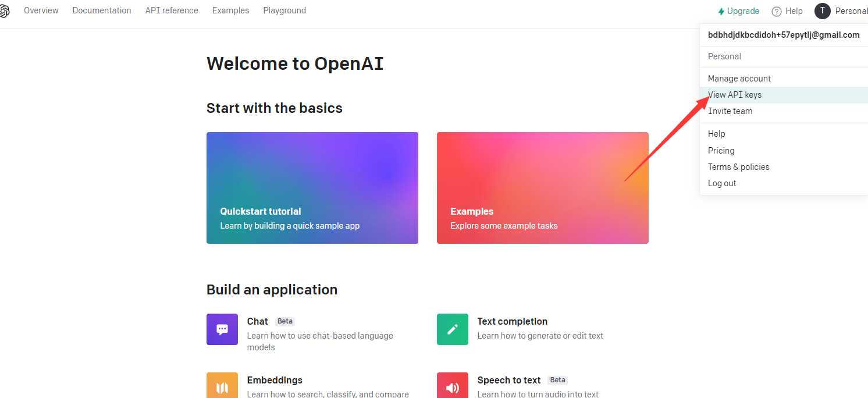Switch to the Playground tab

tap(284, 10)
